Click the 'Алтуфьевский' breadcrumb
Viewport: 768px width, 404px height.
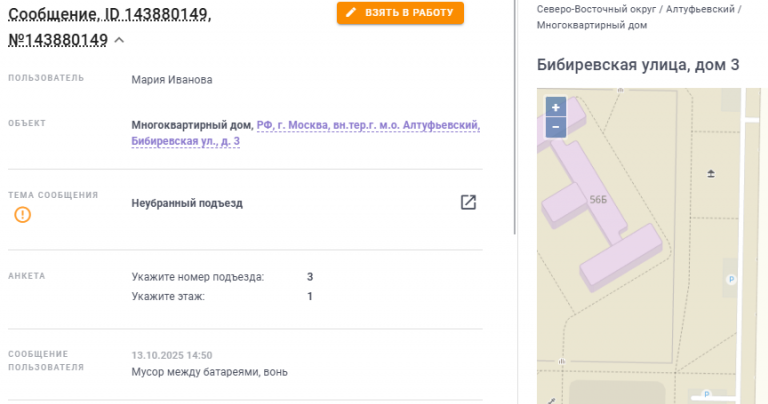(x=700, y=9)
